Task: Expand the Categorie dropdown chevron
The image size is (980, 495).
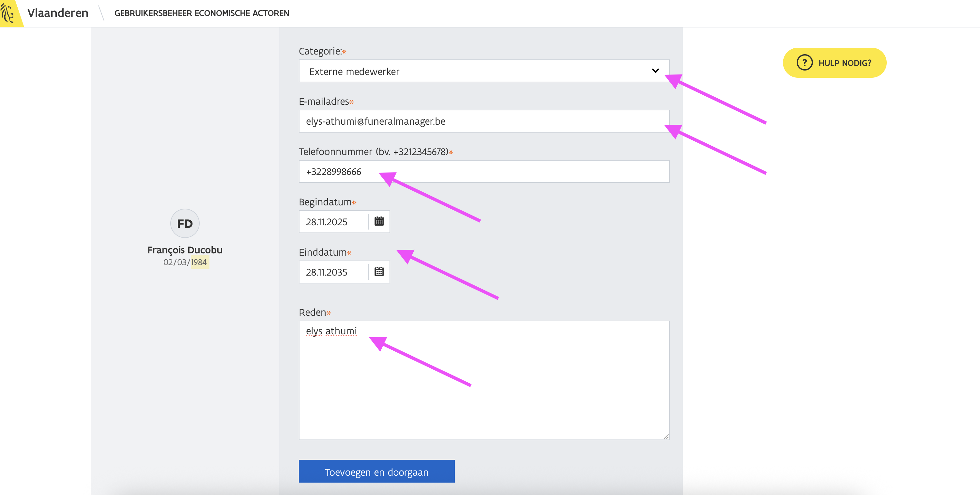Action: [x=655, y=71]
